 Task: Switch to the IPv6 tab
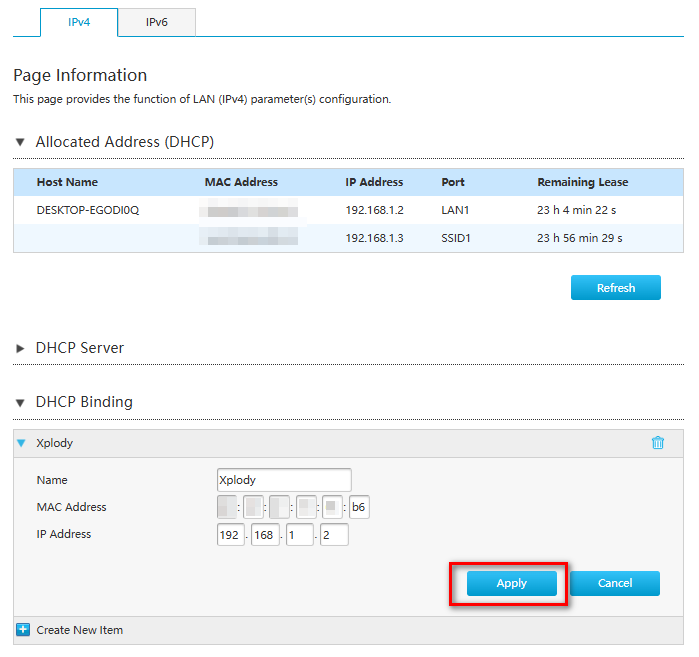(x=156, y=22)
